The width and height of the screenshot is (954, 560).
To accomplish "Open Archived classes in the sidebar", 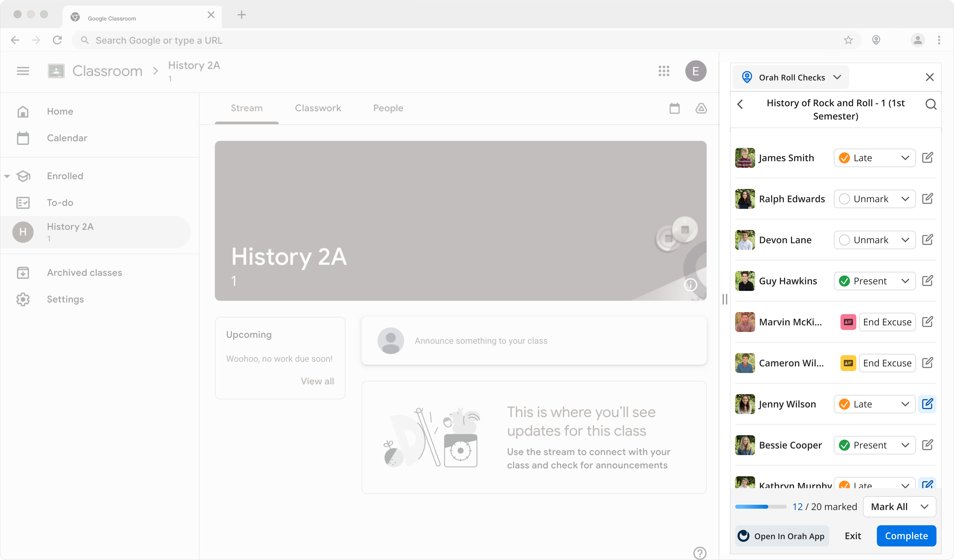I will pos(84,273).
